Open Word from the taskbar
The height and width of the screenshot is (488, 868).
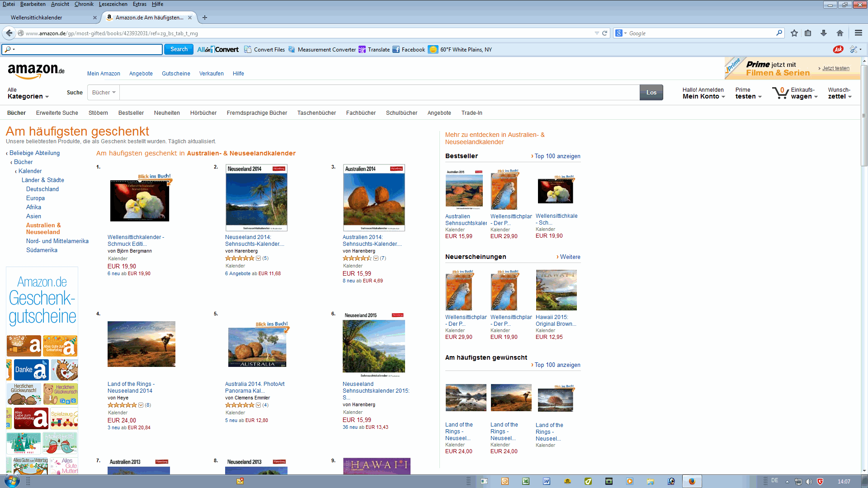pyautogui.click(x=547, y=481)
